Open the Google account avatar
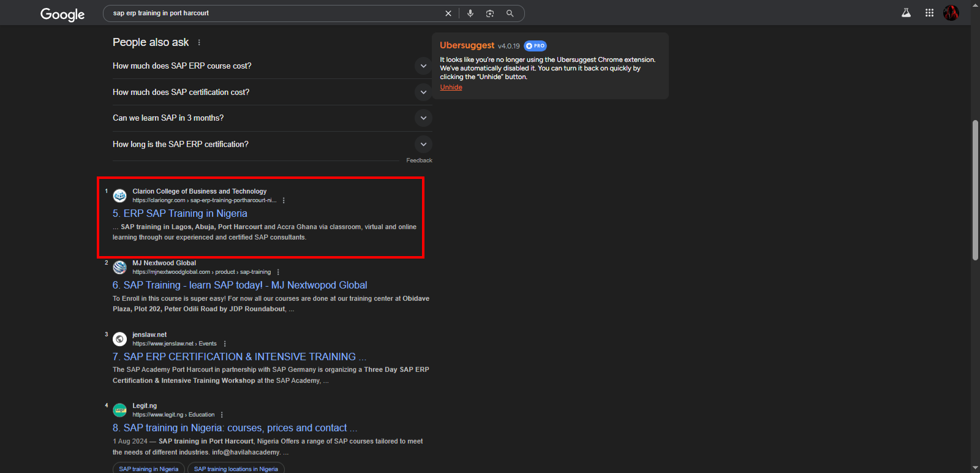This screenshot has height=473, width=980. point(951,13)
